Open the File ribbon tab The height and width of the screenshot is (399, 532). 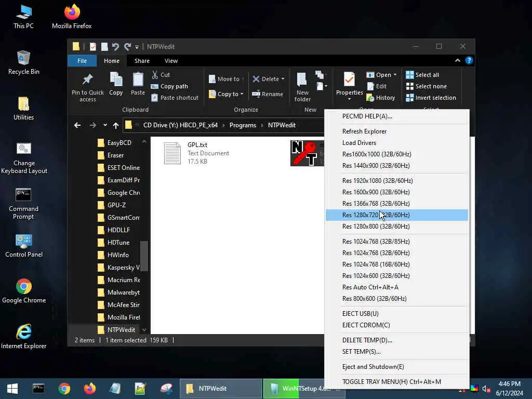point(82,61)
